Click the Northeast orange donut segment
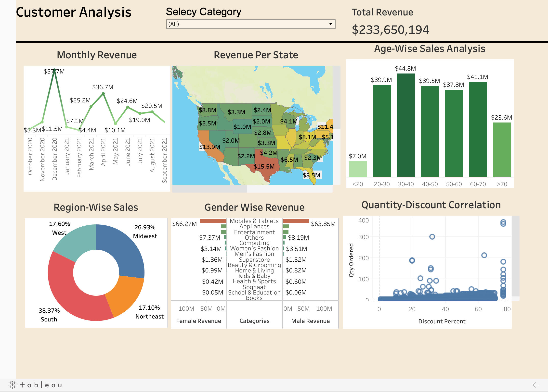Viewport: 548px width, 392px height. click(x=124, y=294)
